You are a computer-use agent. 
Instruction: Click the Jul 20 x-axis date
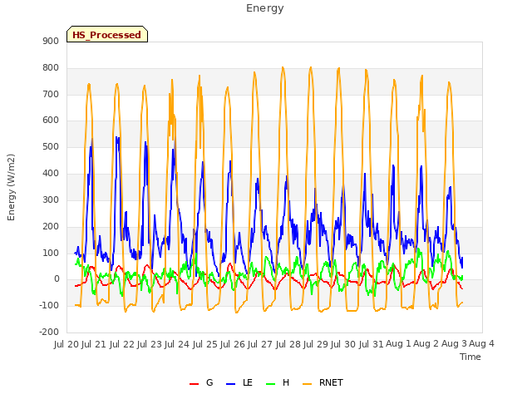coord(66,344)
